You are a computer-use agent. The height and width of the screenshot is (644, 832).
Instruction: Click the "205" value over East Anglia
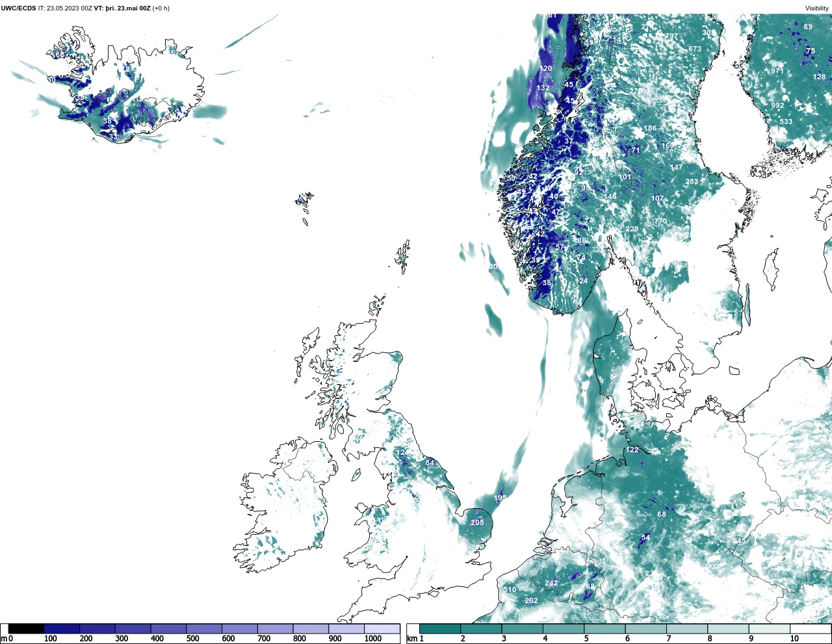(x=477, y=523)
